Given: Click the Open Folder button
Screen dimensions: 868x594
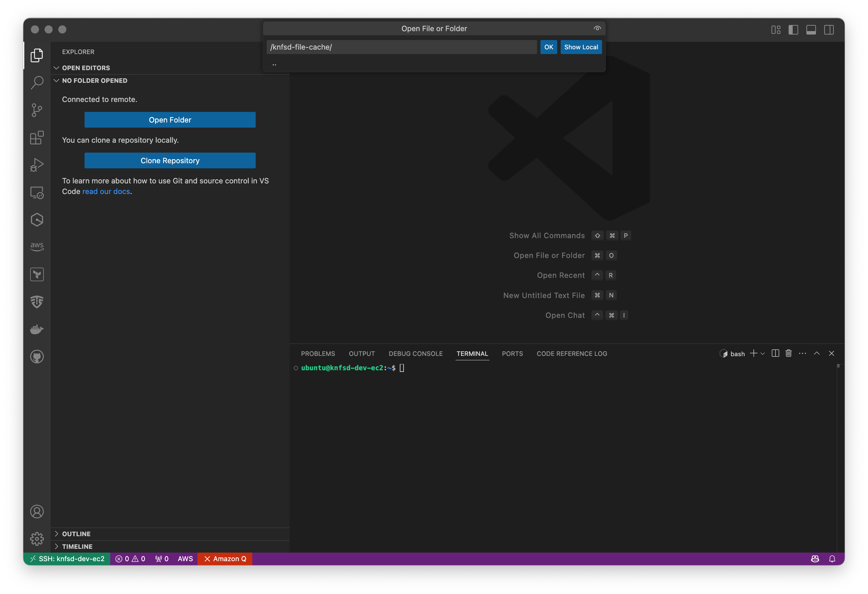Looking at the screenshot, I should (x=170, y=120).
